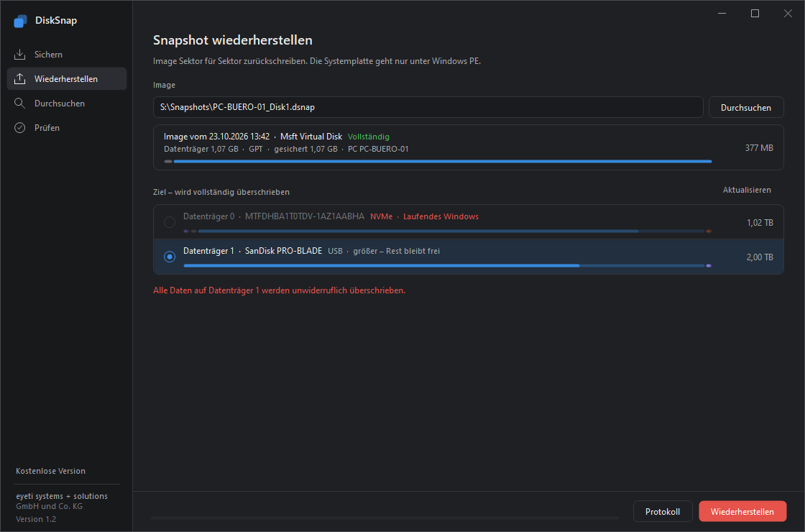Click the Prüfen checkmark circle icon
The width and height of the screenshot is (805, 532).
pos(19,128)
